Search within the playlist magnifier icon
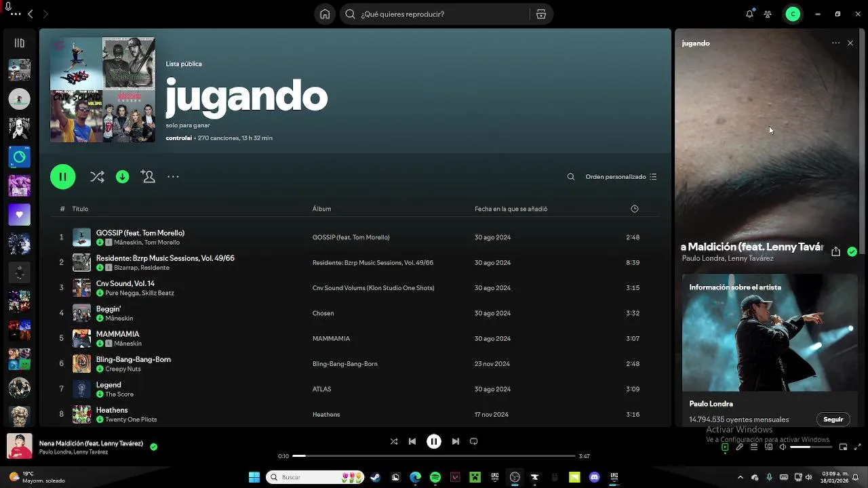 tap(571, 177)
